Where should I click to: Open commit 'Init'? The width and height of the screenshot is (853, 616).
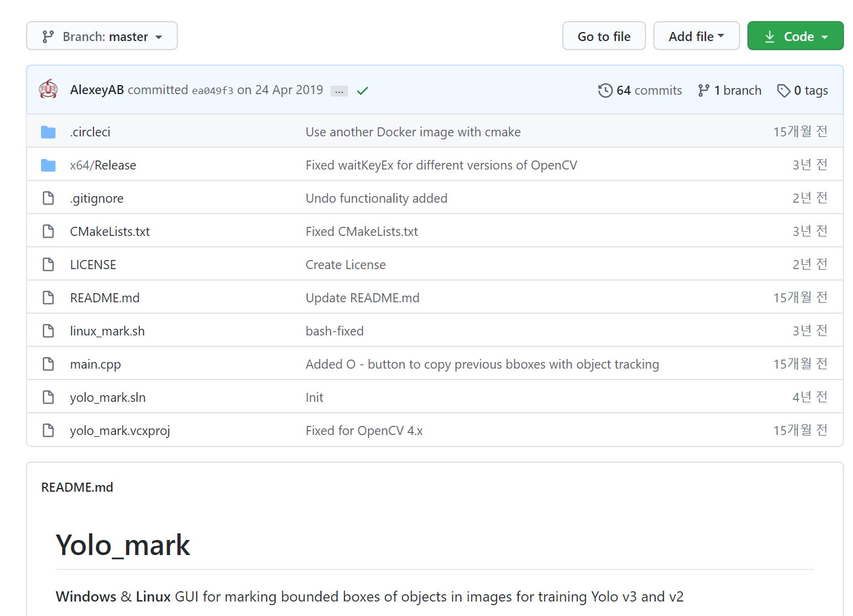tap(314, 398)
